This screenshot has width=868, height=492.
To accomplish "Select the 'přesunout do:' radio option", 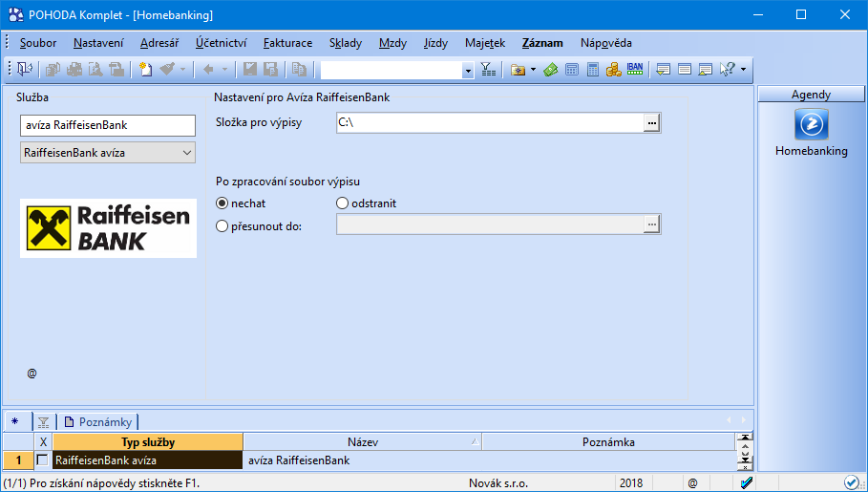I will pyautogui.click(x=222, y=226).
